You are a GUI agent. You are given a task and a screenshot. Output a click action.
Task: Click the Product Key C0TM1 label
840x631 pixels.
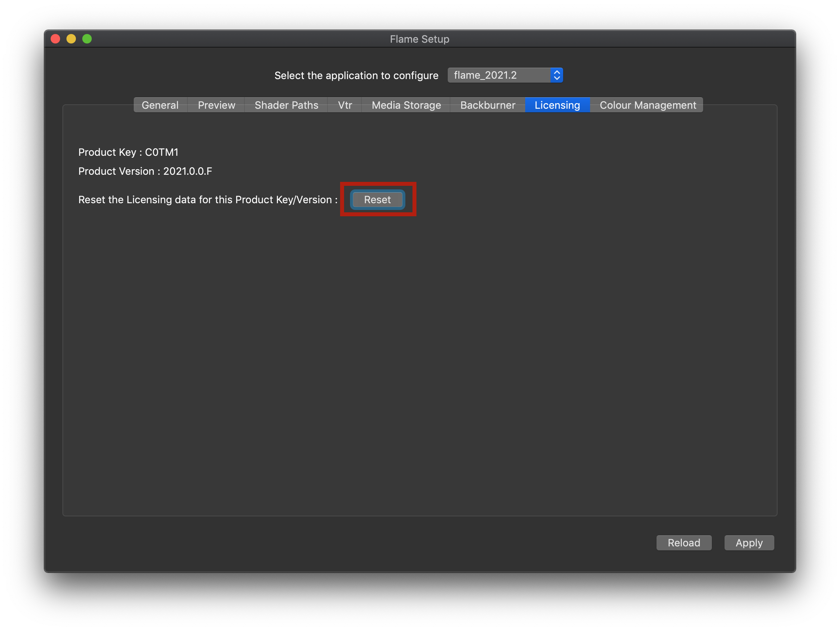(128, 152)
